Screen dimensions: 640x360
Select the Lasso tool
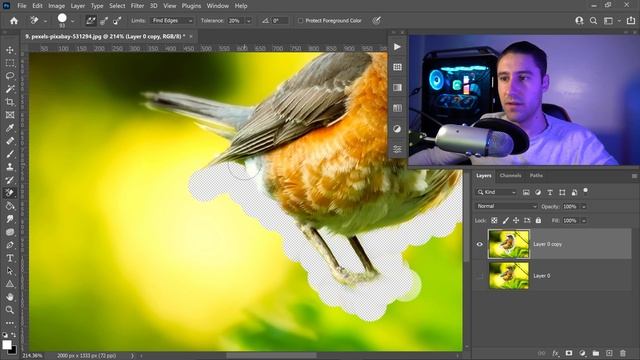coord(10,76)
